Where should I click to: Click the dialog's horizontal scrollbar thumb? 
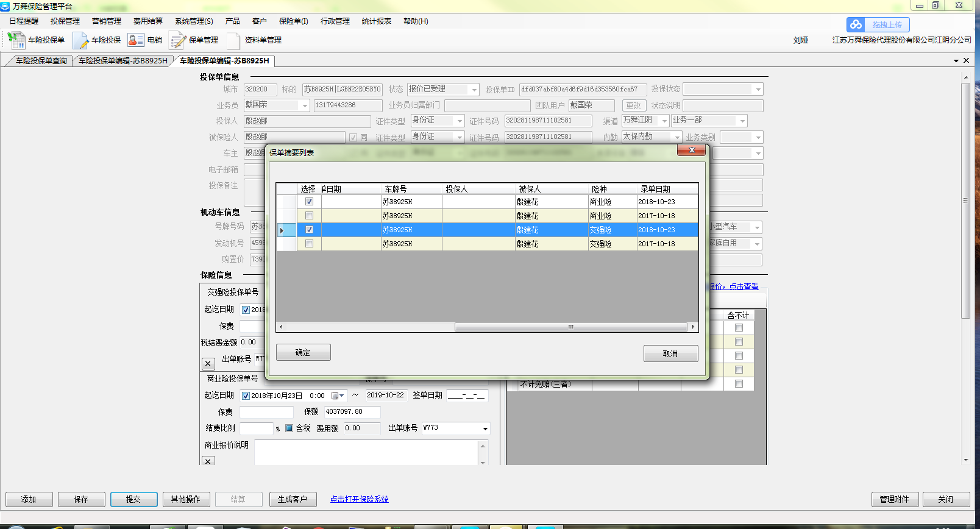(570, 327)
